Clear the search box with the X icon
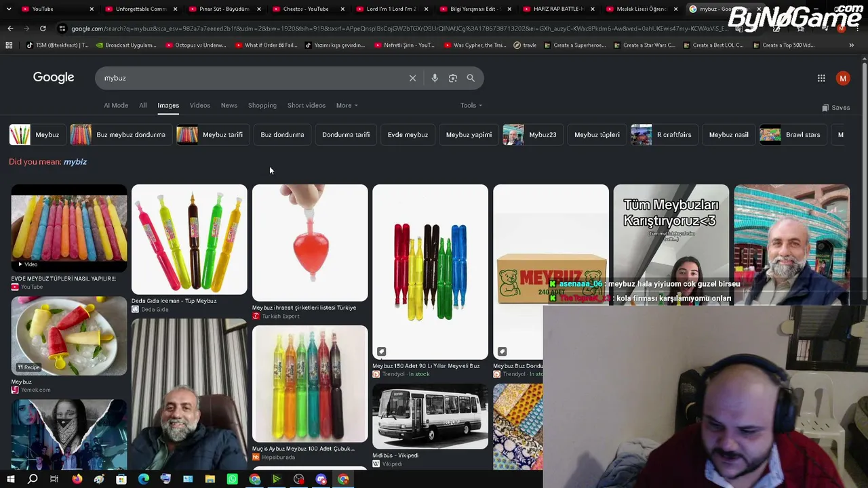868x488 pixels. (x=412, y=78)
